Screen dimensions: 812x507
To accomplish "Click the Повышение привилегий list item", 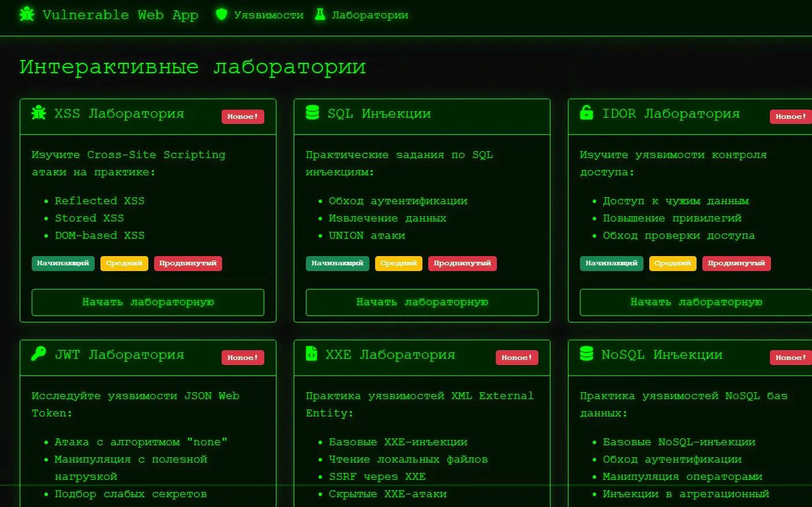I will (x=672, y=218).
